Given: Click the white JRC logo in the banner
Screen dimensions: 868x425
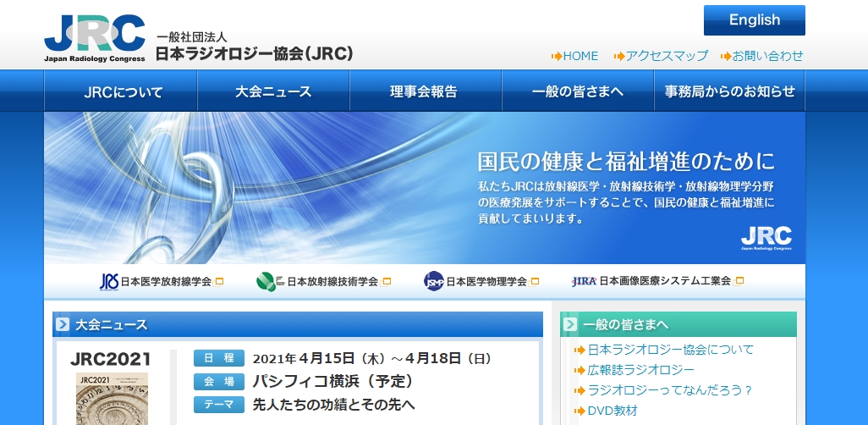Looking at the screenshot, I should click(x=766, y=238).
